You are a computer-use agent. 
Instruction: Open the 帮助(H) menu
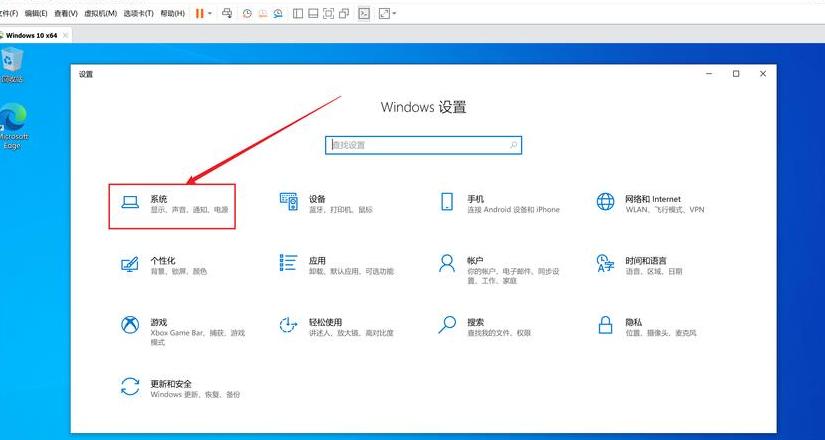[173, 13]
